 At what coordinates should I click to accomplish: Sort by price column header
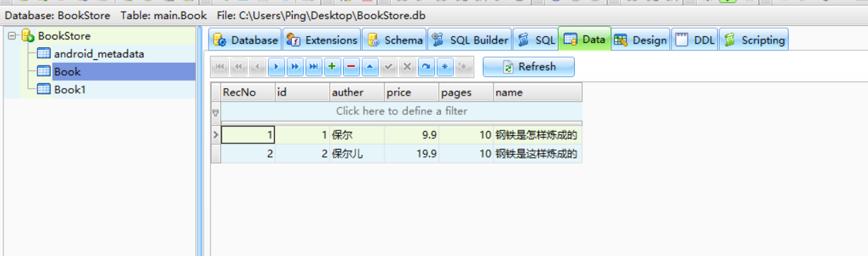[412, 92]
